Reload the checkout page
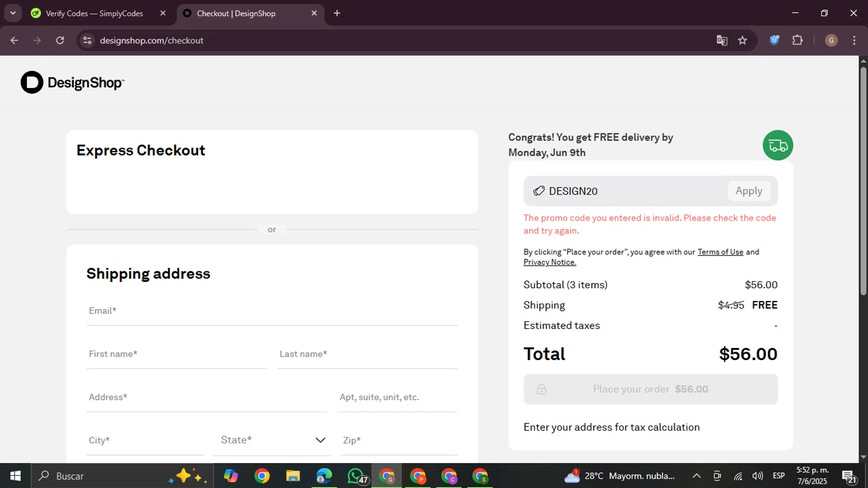Viewport: 868px width, 488px height. [x=60, y=41]
